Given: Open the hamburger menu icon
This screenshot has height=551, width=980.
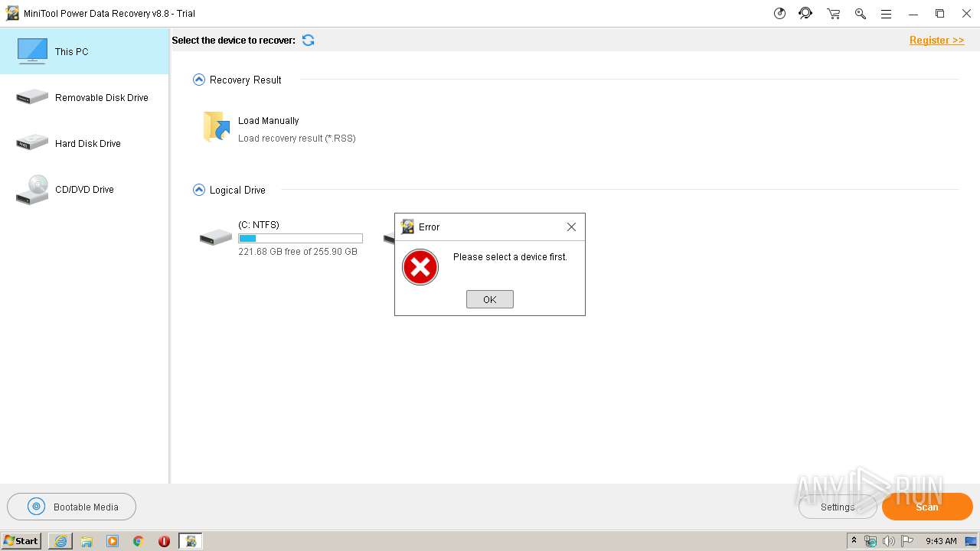Looking at the screenshot, I should click(x=886, y=14).
